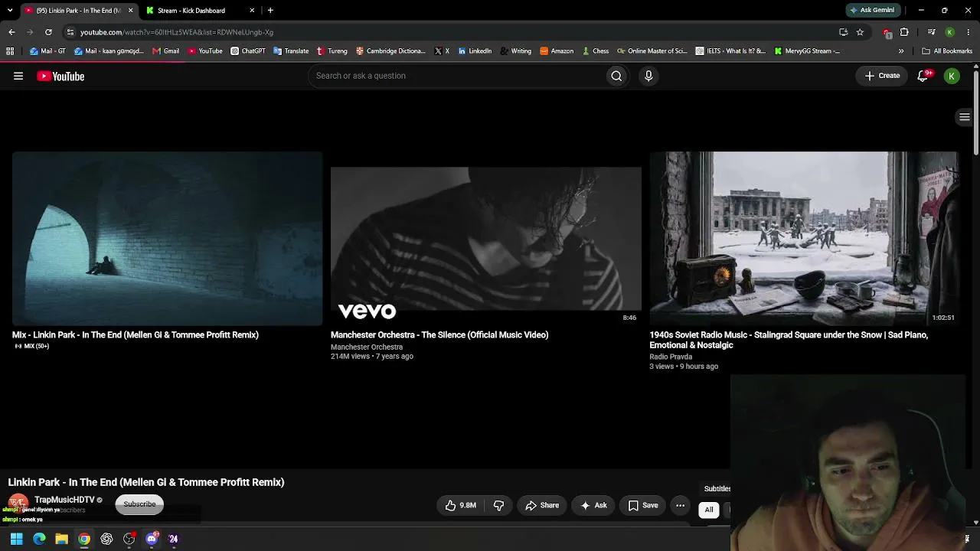Click the browser address bar URL

(x=177, y=32)
